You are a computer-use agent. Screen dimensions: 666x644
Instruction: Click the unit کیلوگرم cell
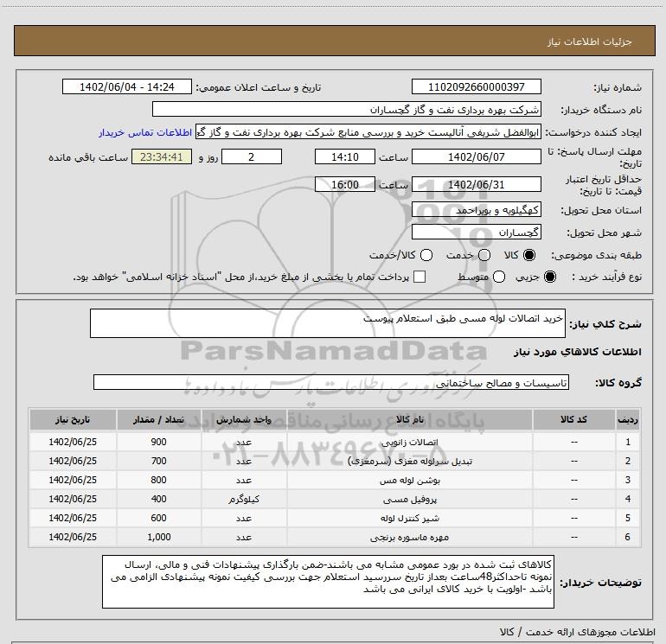[x=244, y=500]
